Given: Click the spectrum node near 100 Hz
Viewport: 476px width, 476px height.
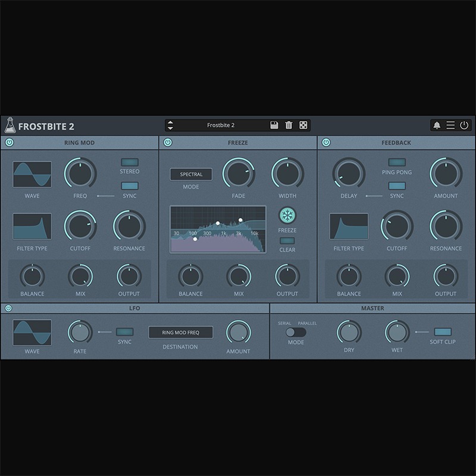Looking at the screenshot, I should (195, 239).
